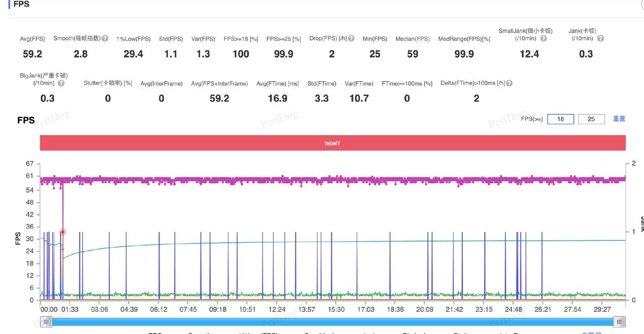
Task: Focus the FPS threshold field showing 18
Action: pyautogui.click(x=561, y=119)
